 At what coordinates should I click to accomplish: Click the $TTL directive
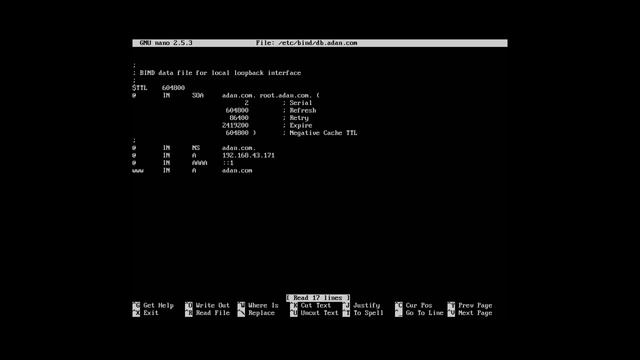[x=140, y=88]
